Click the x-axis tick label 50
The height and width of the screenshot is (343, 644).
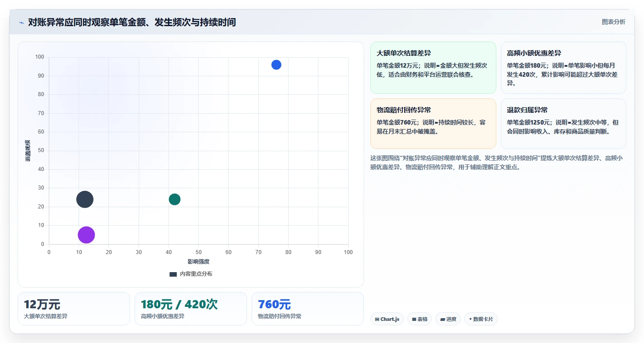click(x=199, y=252)
